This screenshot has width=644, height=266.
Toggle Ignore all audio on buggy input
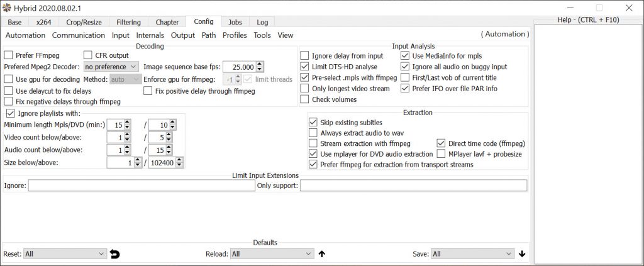(405, 67)
